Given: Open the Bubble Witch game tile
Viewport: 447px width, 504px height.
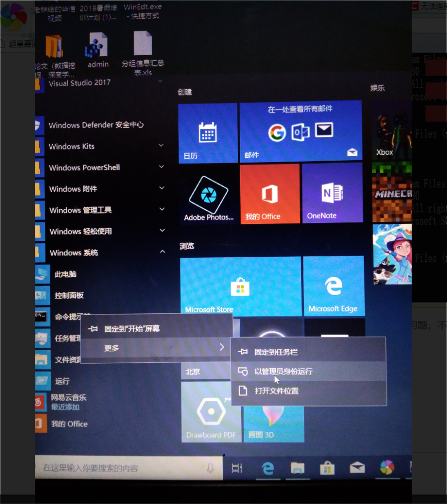Looking at the screenshot, I should coord(392,254).
